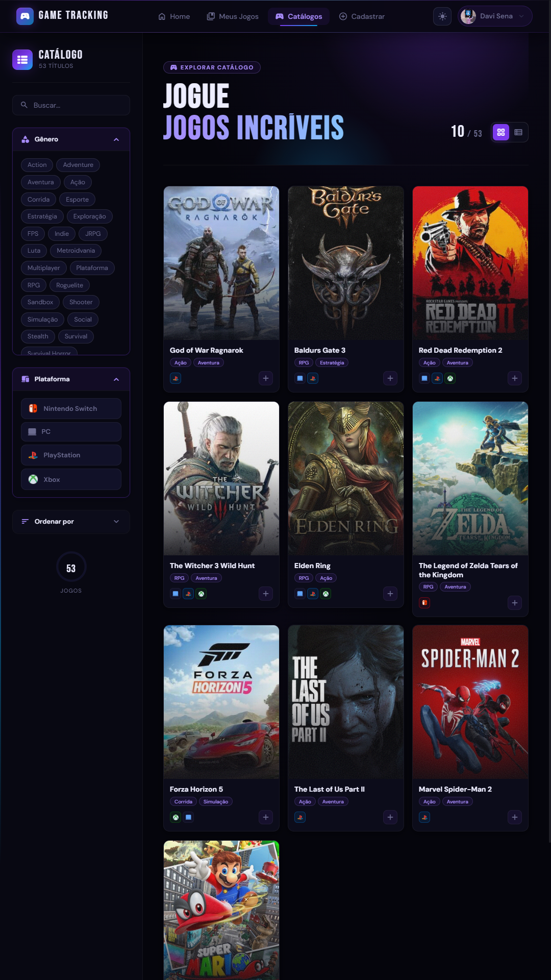Add Elden Ring with plus icon
This screenshot has width=551, height=980.
390,594
